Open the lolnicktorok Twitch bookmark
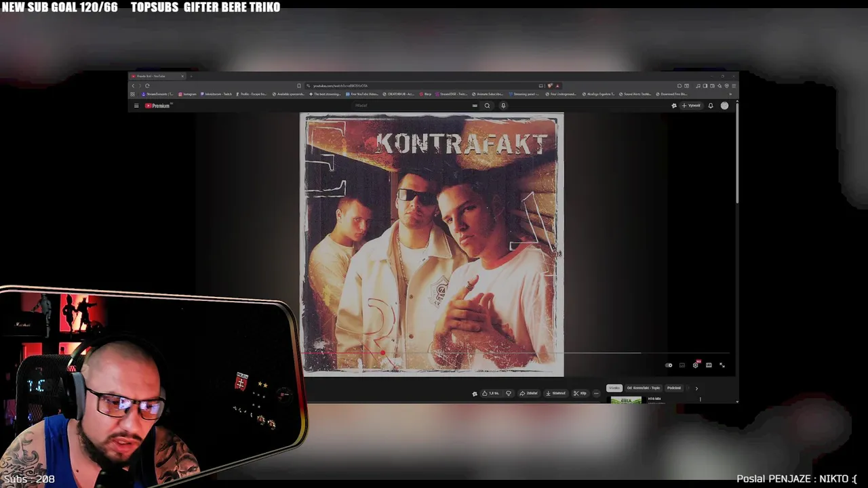The width and height of the screenshot is (868, 488). point(216,94)
